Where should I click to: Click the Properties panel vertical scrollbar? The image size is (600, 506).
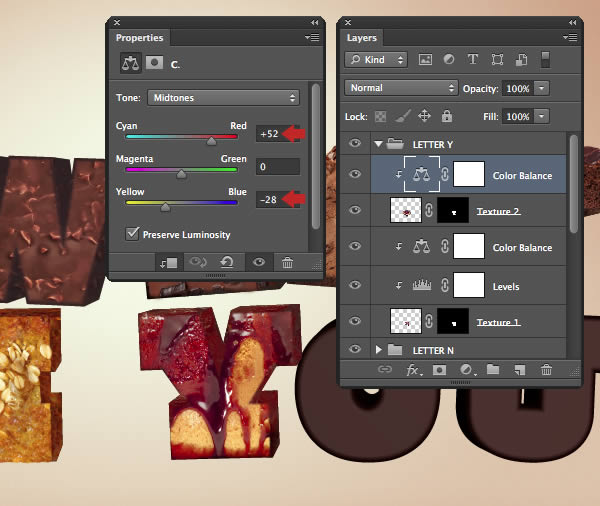tap(315, 156)
